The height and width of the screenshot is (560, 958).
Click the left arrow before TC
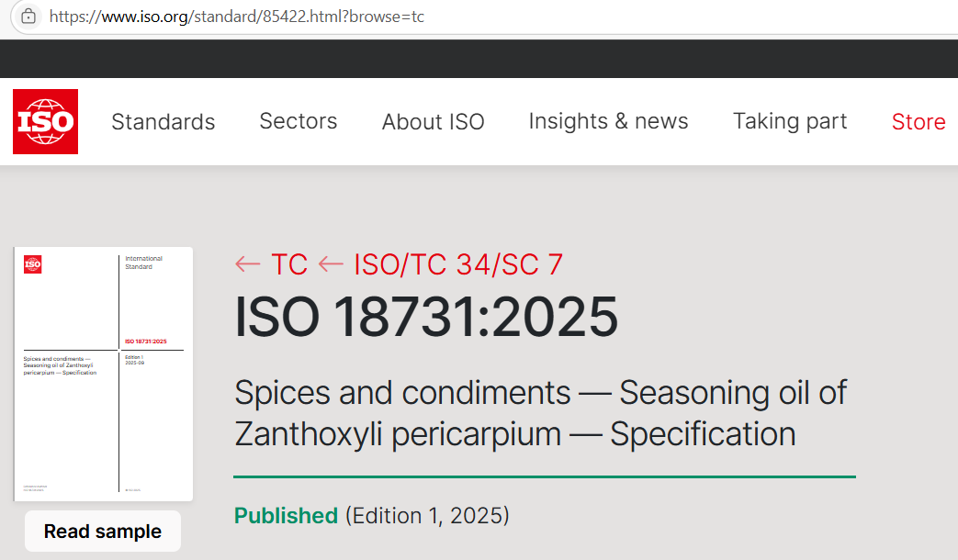pos(248,264)
